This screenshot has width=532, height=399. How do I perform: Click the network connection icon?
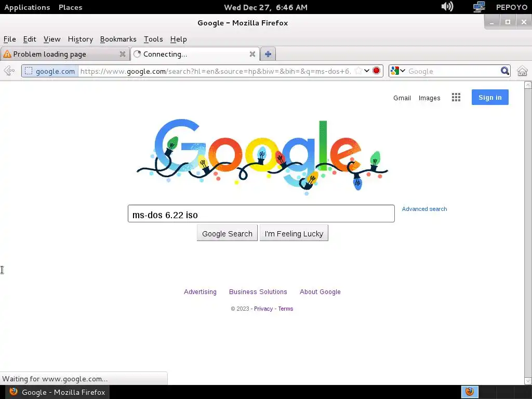coord(478,7)
